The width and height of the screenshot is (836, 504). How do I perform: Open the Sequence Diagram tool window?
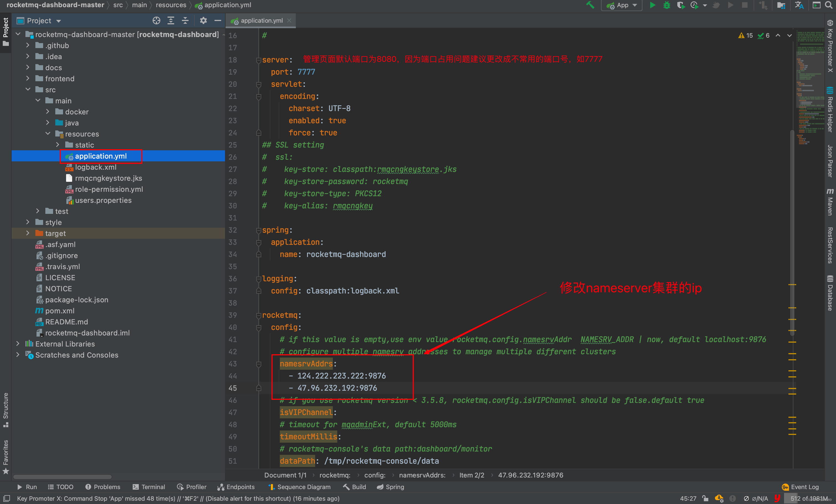[299, 487]
